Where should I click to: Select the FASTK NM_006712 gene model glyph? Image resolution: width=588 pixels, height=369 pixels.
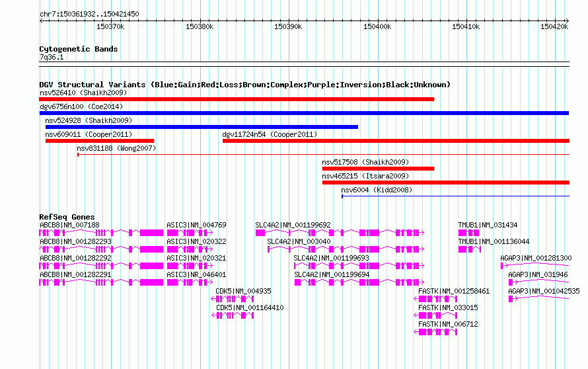(x=435, y=332)
